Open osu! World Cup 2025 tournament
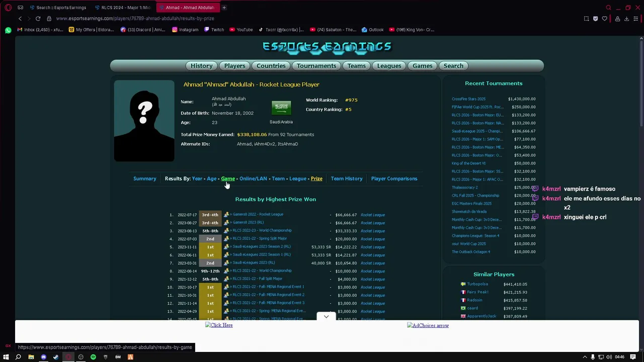Viewport: 644px width, 362px height. pyautogui.click(x=468, y=244)
